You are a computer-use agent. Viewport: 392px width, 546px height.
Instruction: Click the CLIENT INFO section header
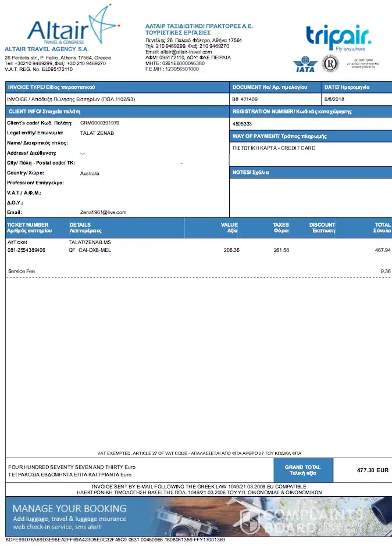44,111
